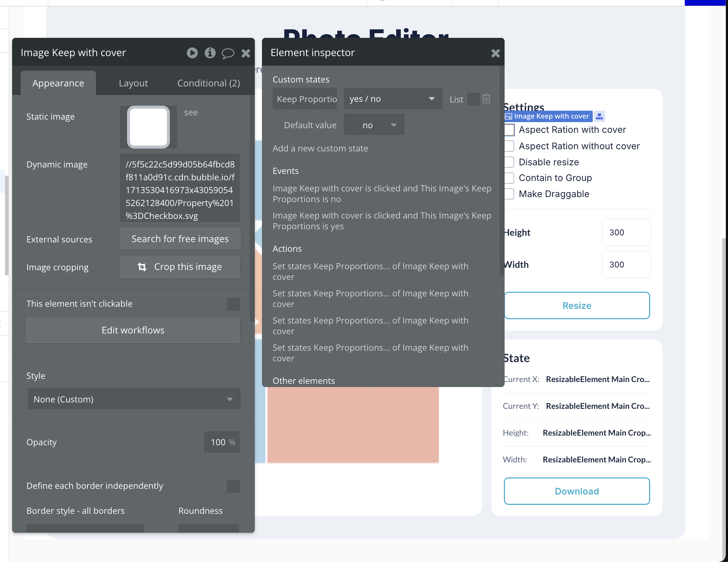Toggle 'This element isn't clickable' checkbox
728x562 pixels.
(x=233, y=304)
